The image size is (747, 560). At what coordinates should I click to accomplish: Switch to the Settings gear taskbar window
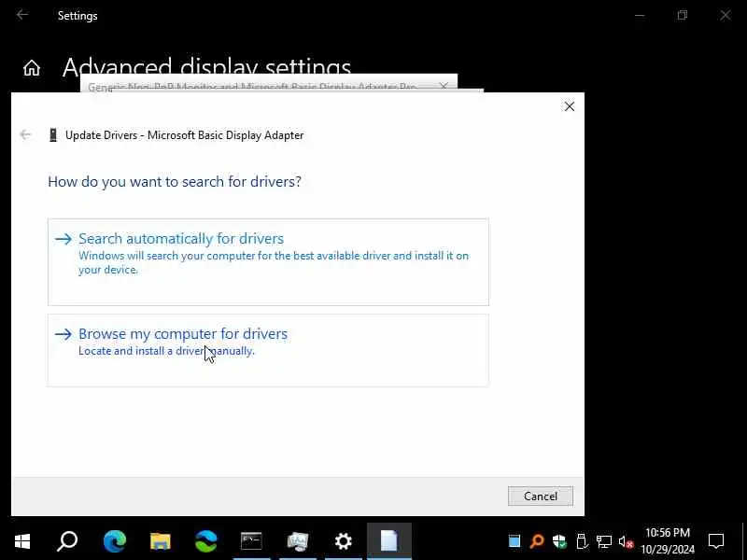[x=343, y=541]
